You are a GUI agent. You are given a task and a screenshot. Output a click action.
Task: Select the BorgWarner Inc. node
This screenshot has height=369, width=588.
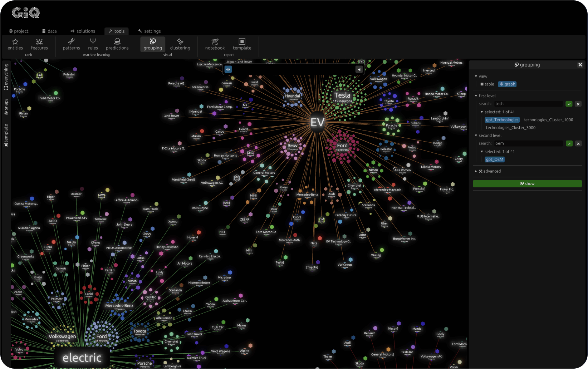coord(404,239)
